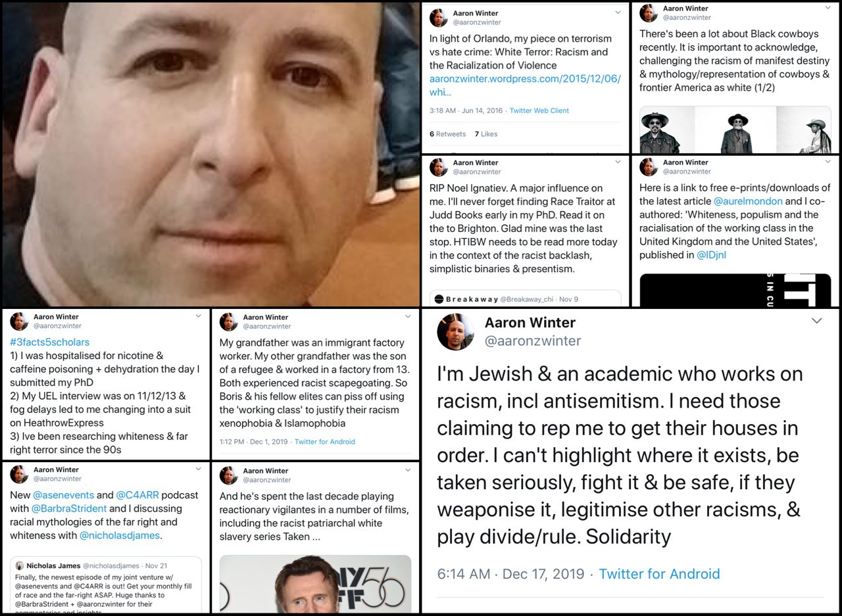Click the avatar on the Black cowboys tweet
This screenshot has width=842, height=616.
[649, 12]
